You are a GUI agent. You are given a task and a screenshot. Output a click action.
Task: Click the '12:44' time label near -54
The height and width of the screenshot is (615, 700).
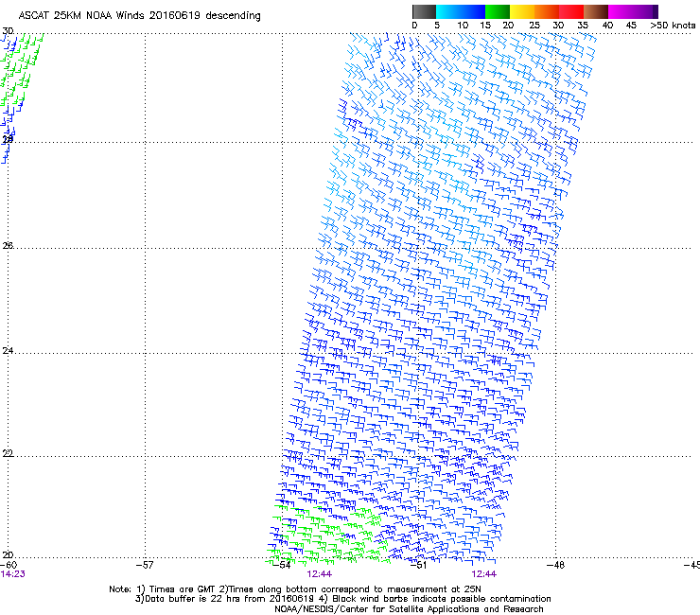click(x=319, y=574)
